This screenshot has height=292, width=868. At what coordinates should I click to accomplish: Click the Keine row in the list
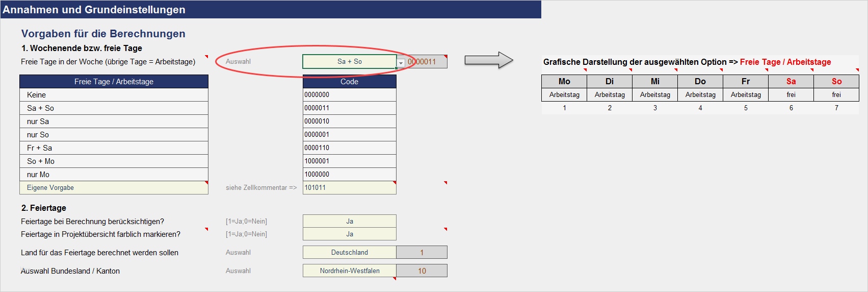[x=114, y=94]
